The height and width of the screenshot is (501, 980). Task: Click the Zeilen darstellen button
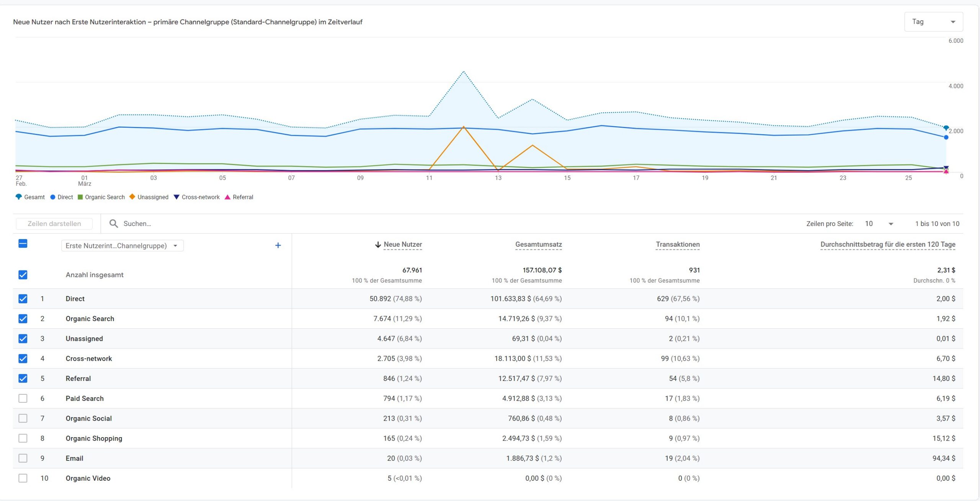pyautogui.click(x=54, y=224)
